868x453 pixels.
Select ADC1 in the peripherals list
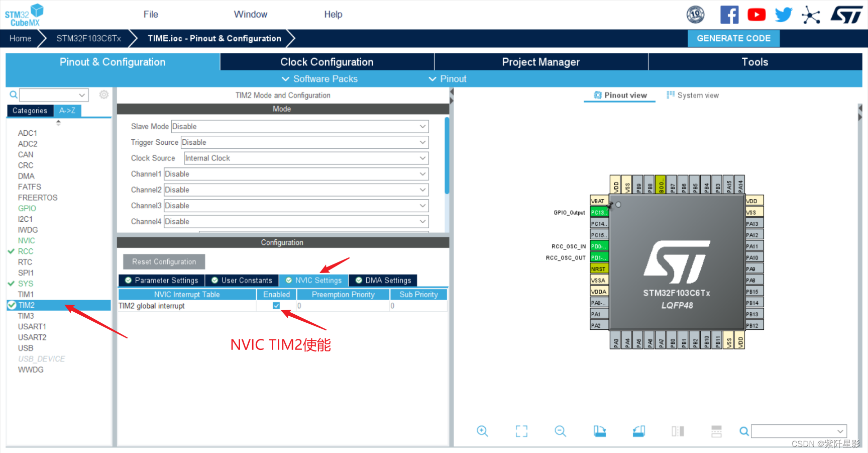(28, 133)
